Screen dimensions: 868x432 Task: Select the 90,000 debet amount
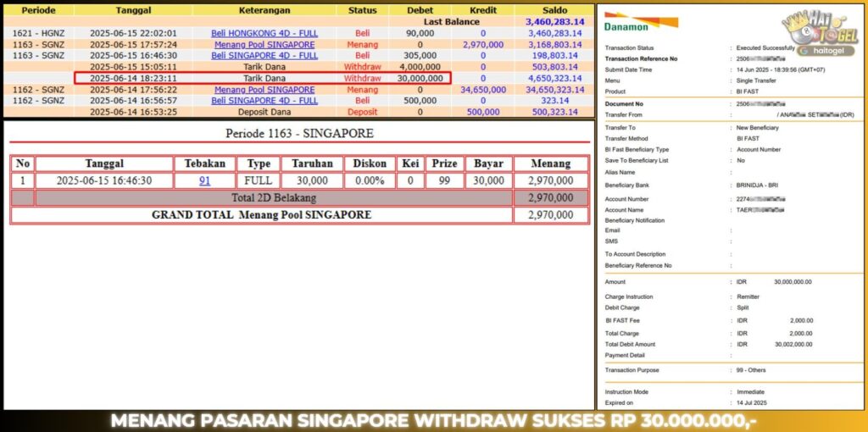(x=420, y=33)
